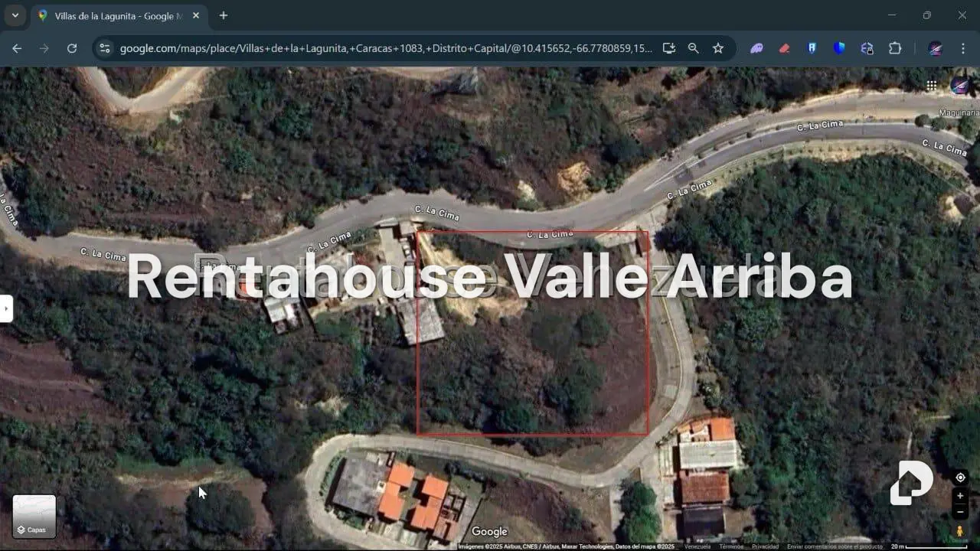Viewport: 980px width, 551px height.
Task: Bookmark this page with the star
Action: pos(718,48)
